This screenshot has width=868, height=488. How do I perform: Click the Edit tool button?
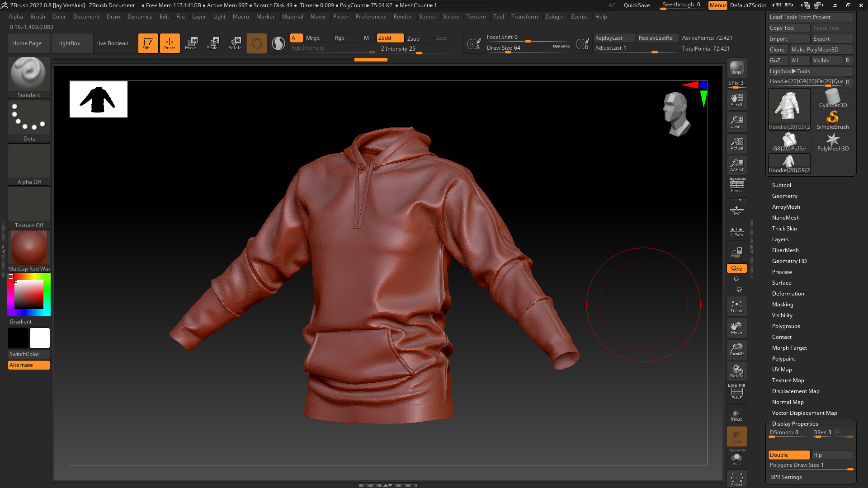point(147,43)
